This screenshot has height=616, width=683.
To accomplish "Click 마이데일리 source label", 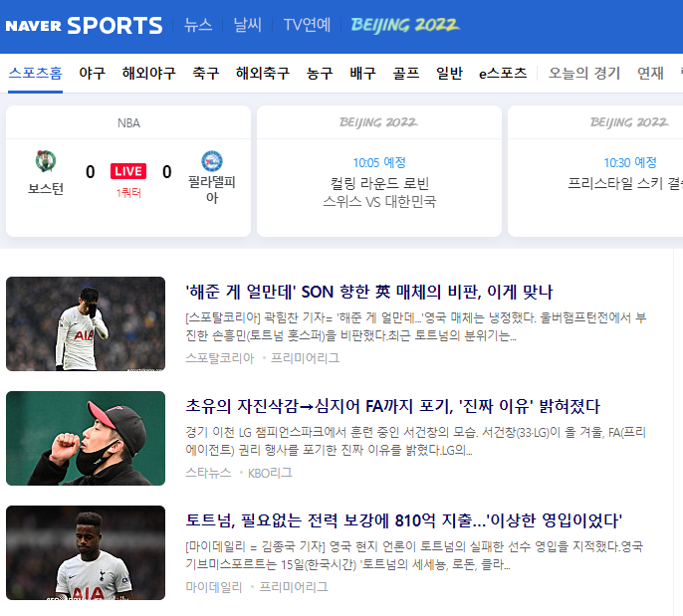I will (x=214, y=587).
